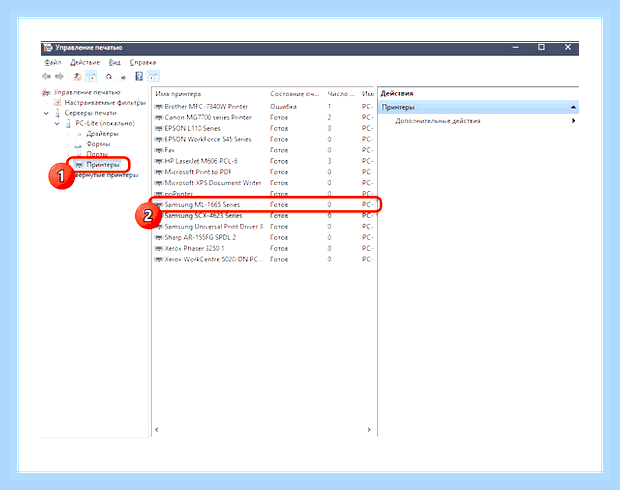Click the printer icon of HP LaserJet M606

(x=159, y=161)
